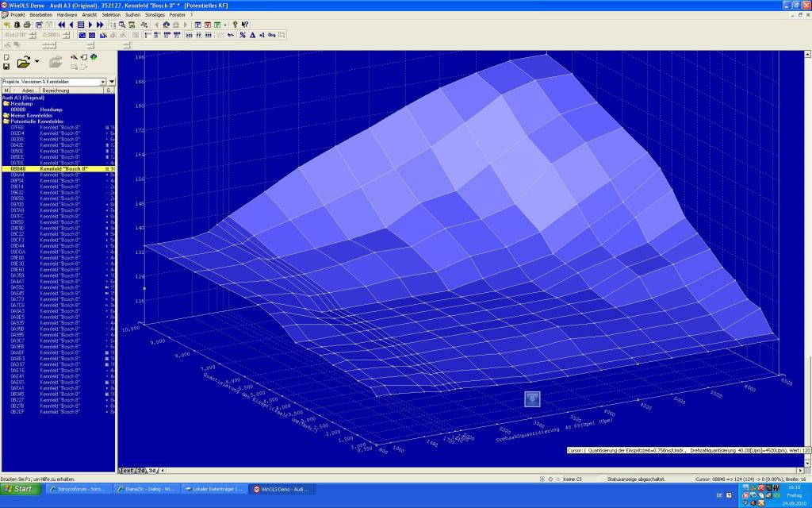Collapse the Potentielle Kennfelder folder
Viewport: 812px width, 508px height.
pyautogui.click(x=6, y=121)
